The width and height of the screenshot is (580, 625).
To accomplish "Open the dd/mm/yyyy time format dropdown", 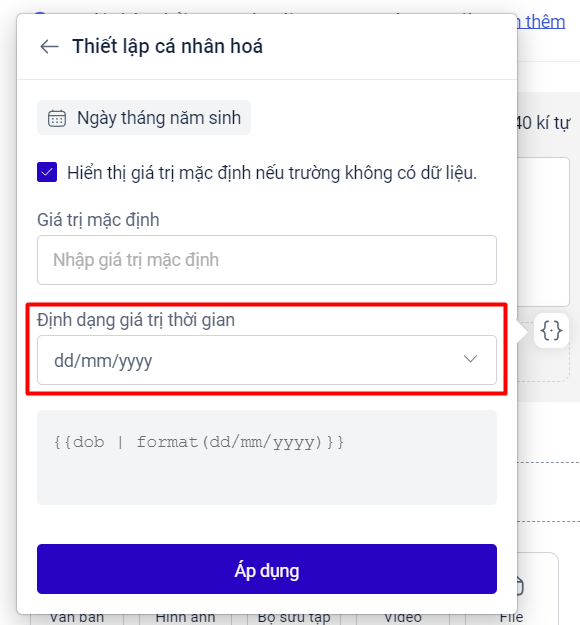I will [267, 360].
